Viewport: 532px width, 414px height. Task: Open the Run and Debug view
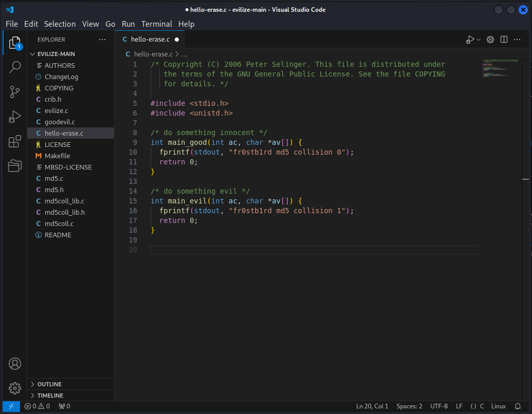(x=15, y=117)
